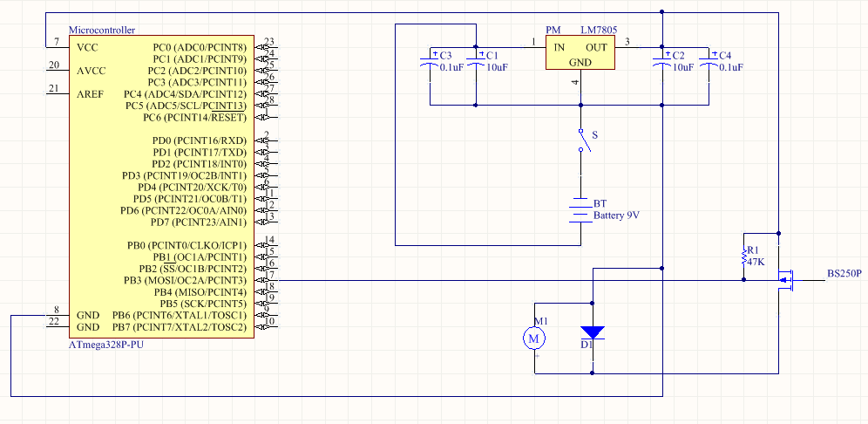The width and height of the screenshot is (868, 424).
Task: Select the BS250P text label
Action: click(844, 273)
